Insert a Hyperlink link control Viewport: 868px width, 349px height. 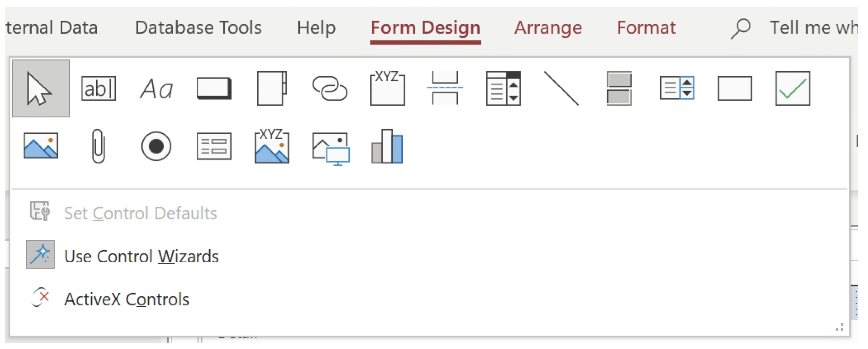(330, 88)
